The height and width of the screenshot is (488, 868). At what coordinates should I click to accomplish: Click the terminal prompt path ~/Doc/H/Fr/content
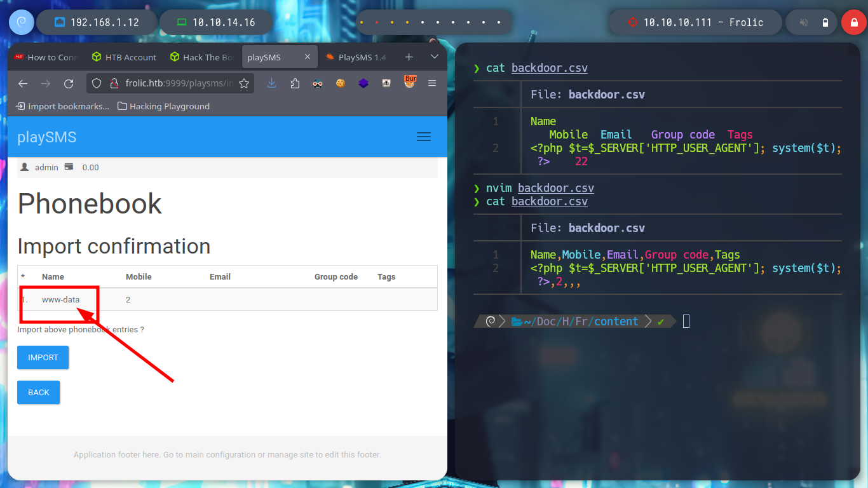[x=581, y=322]
